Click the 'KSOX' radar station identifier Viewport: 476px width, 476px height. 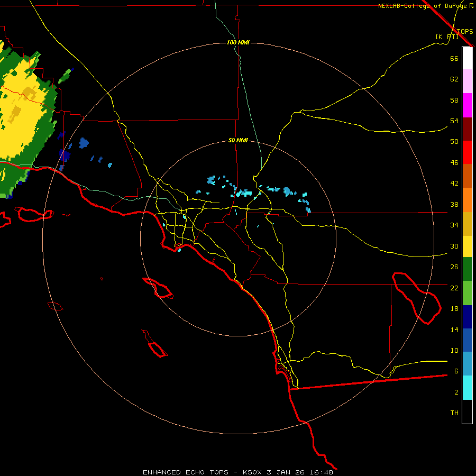(252, 472)
